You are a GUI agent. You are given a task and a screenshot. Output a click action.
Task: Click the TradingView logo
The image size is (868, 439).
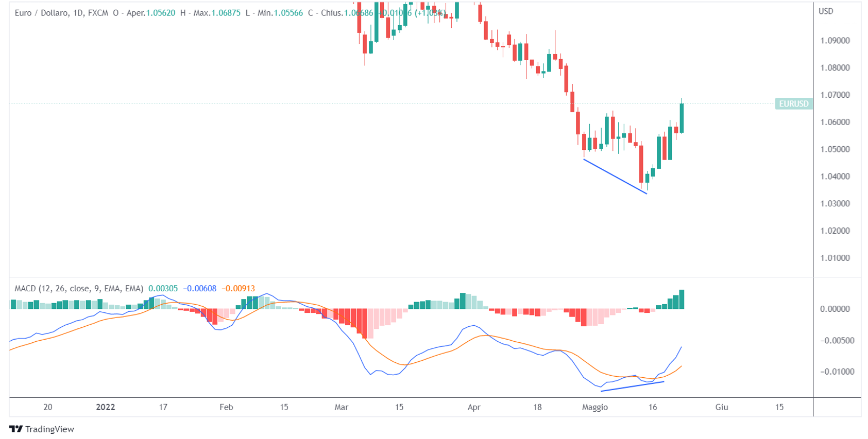coord(42,429)
